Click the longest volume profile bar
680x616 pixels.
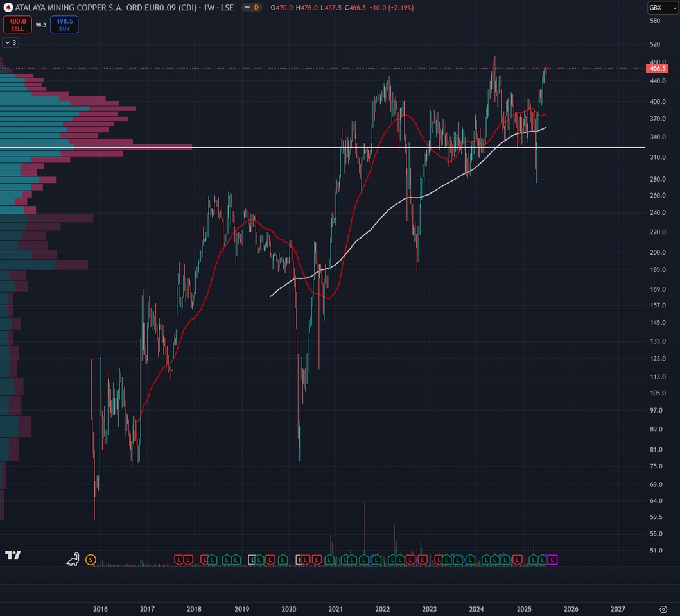[96, 147]
